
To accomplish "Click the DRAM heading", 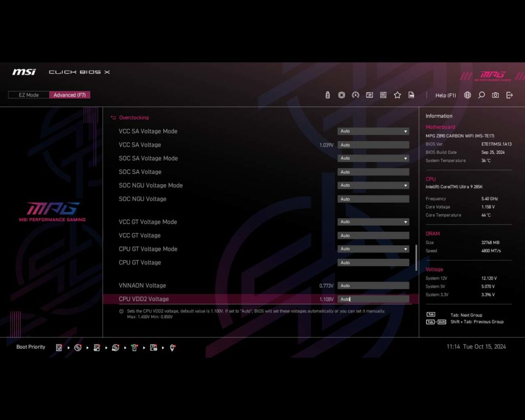I will [433, 234].
